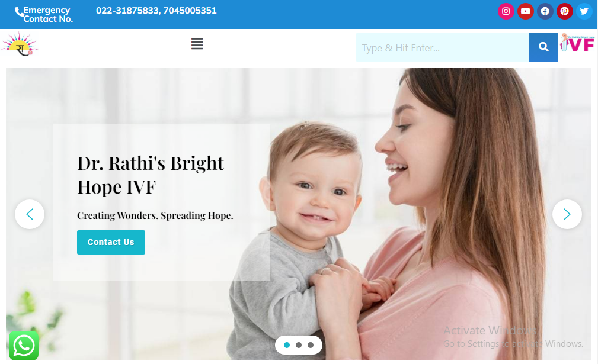The image size is (598, 364).
Task: Open the hamburger navigation menu
Action: tap(197, 43)
